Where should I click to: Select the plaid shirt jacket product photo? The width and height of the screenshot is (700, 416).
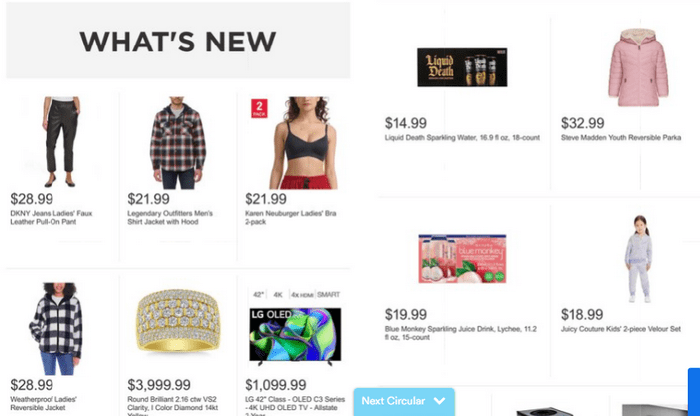(x=178, y=143)
